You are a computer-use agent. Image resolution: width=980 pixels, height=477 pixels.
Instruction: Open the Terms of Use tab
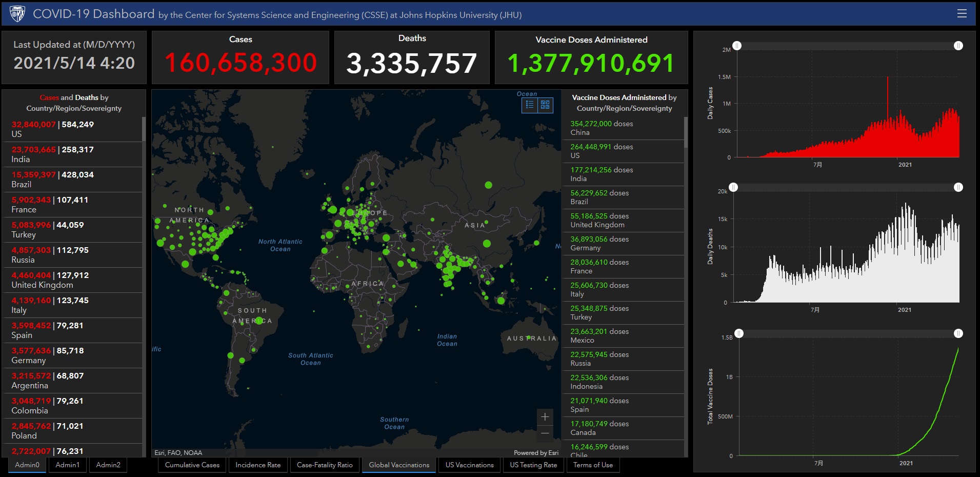pos(593,465)
